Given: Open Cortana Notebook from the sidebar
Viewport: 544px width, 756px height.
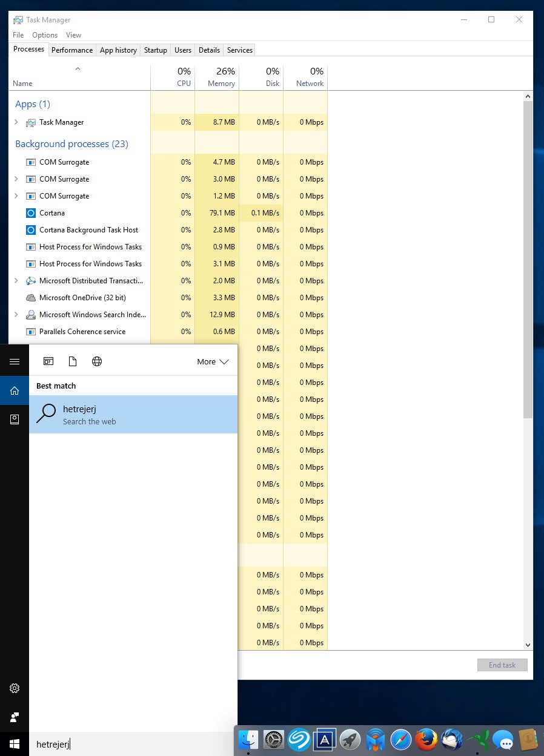Looking at the screenshot, I should [15, 419].
